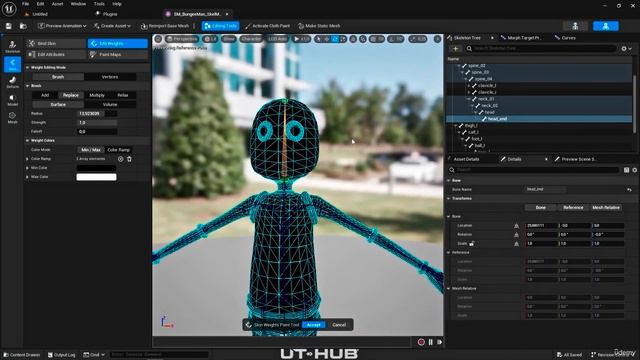Open Skeleton Tree settings gear

click(x=626, y=49)
